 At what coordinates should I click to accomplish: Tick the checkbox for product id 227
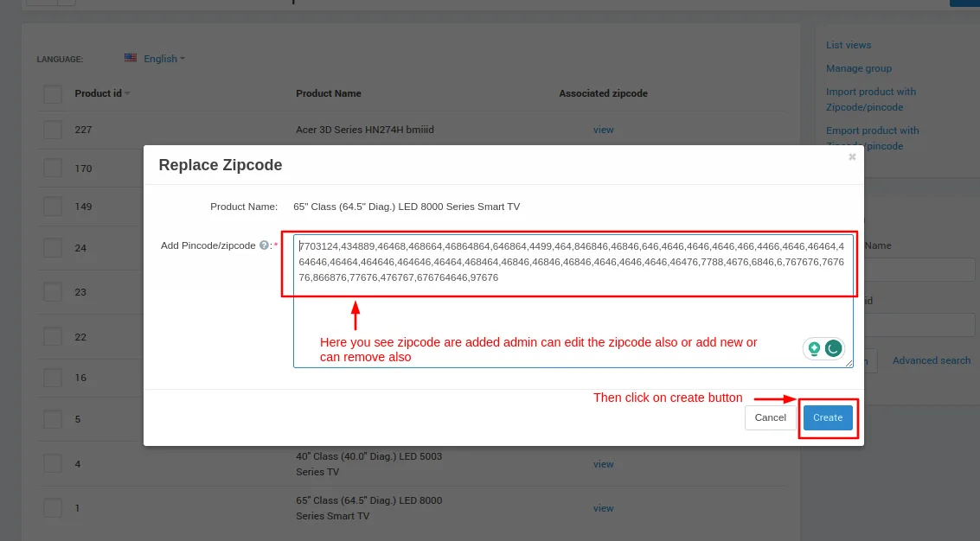[x=53, y=130]
